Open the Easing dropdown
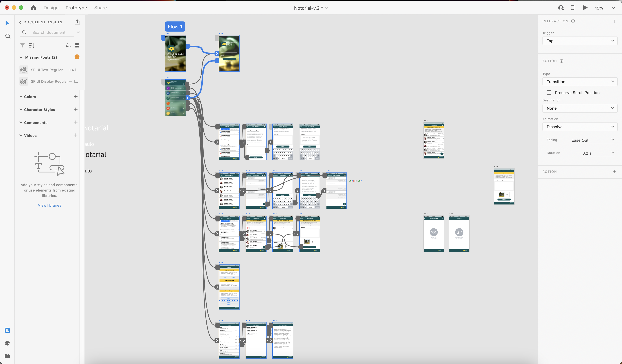The image size is (622, 364). 592,140
